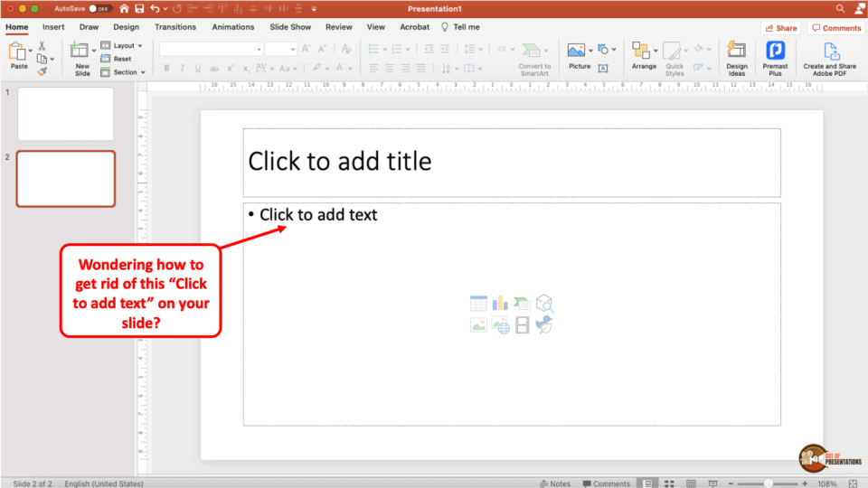Open Design Ideas pane
This screenshot has width=868, height=488.
coord(737,58)
